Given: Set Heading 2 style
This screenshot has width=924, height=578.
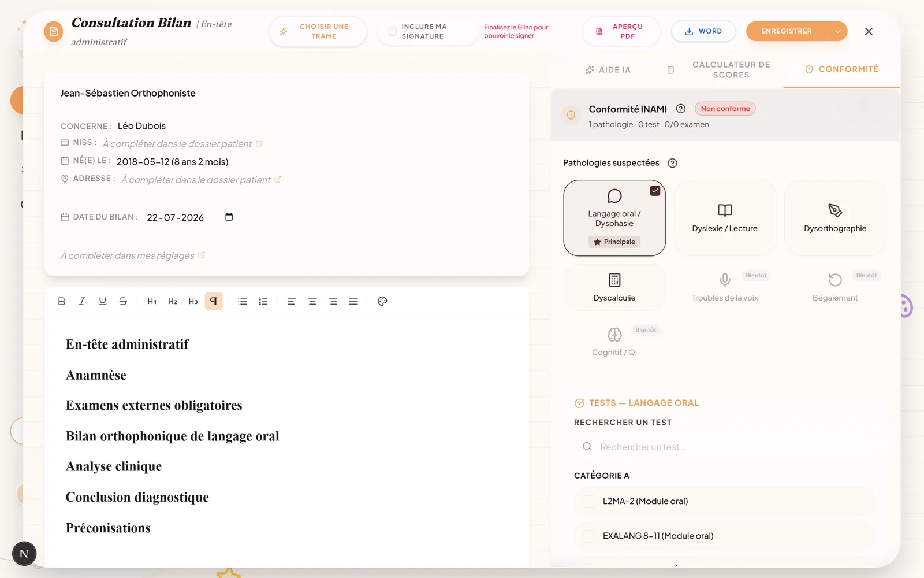Looking at the screenshot, I should point(173,301).
